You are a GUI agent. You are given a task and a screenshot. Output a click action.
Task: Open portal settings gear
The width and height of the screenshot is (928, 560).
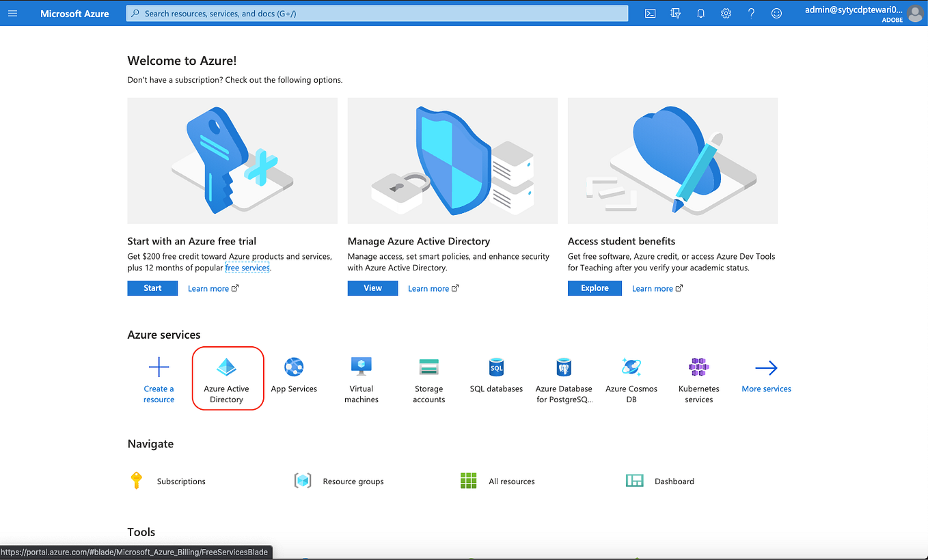coord(726,13)
